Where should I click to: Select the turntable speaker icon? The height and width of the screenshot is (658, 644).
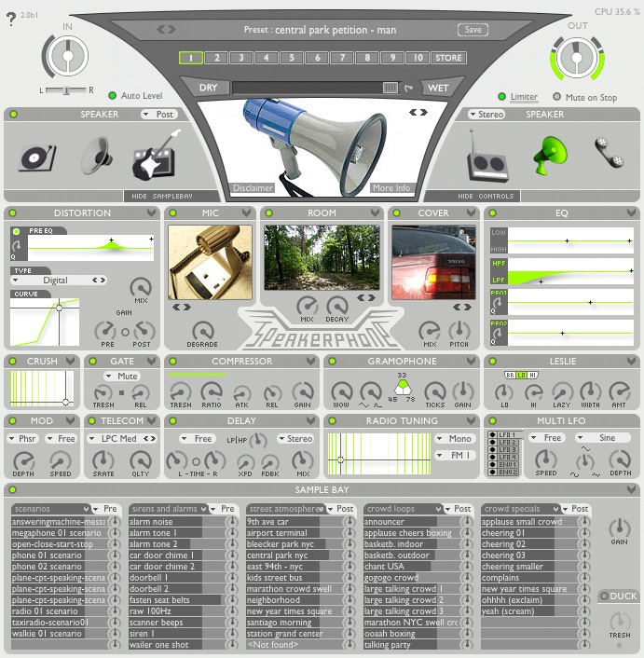point(36,156)
